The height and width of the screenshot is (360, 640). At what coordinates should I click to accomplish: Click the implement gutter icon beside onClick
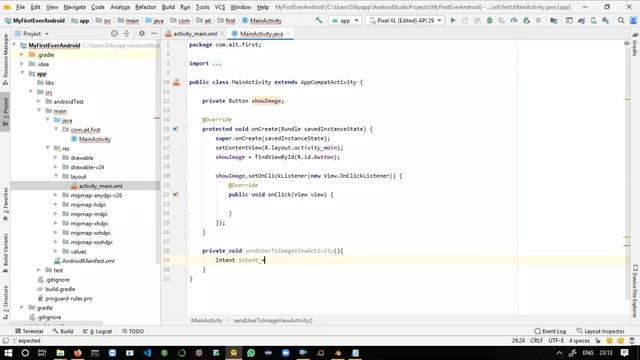[x=175, y=195]
